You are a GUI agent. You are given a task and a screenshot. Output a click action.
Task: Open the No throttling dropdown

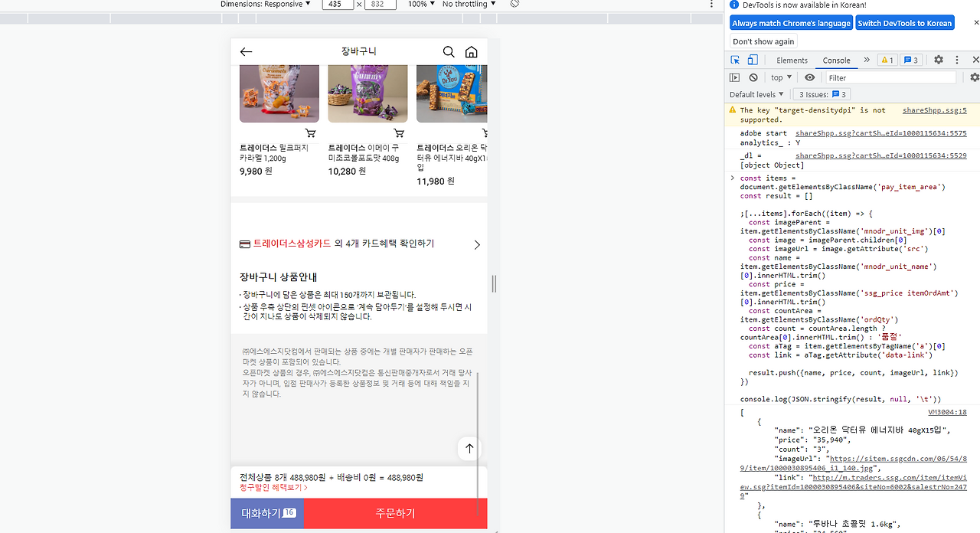(x=465, y=4)
